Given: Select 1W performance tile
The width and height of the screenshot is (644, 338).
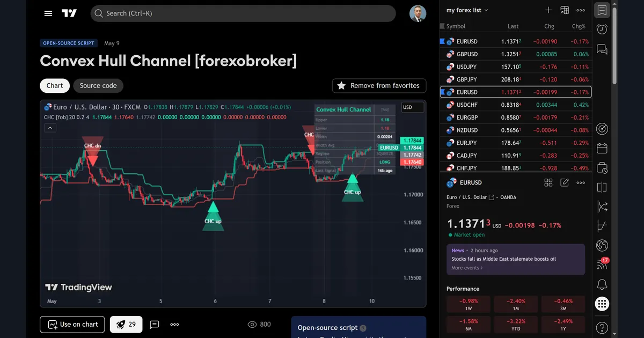Looking at the screenshot, I should [469, 305].
